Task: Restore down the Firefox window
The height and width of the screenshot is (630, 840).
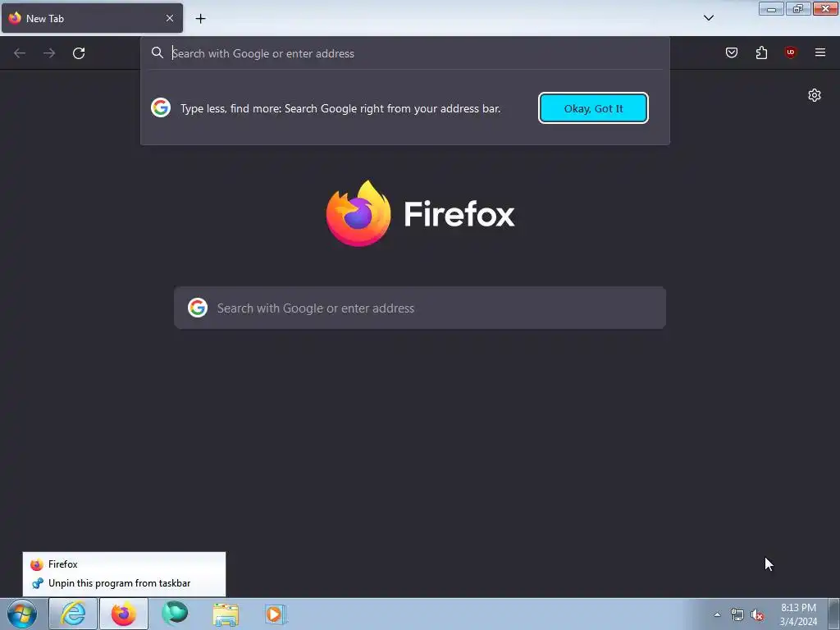Action: [x=798, y=8]
